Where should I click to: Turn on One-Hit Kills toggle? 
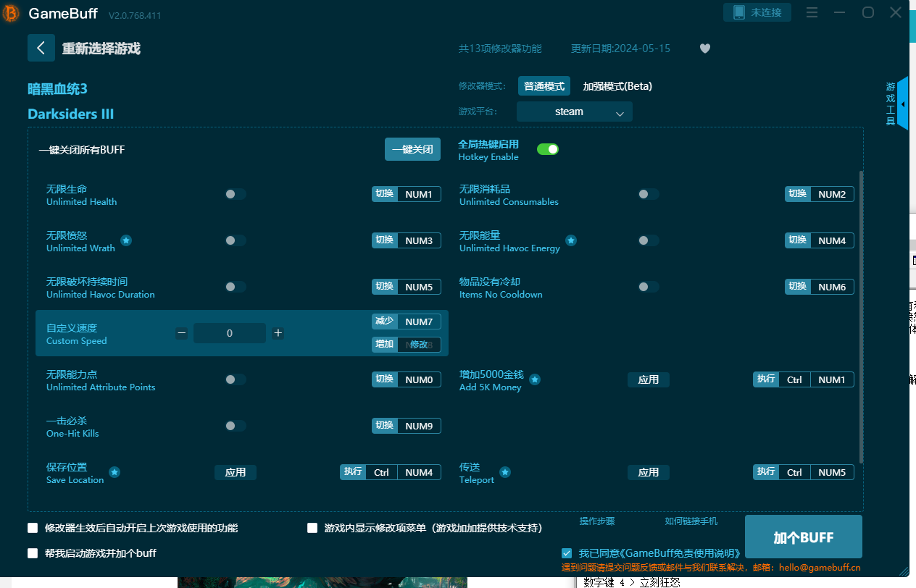point(235,426)
